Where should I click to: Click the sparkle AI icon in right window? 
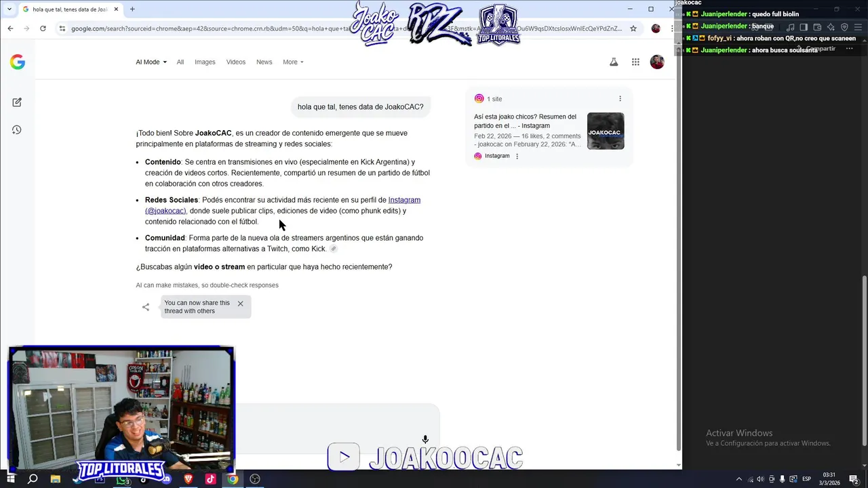[x=831, y=27]
